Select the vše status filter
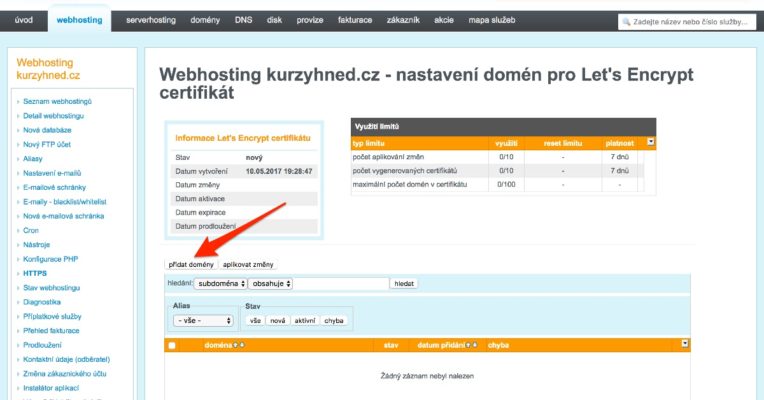764x400 pixels. tap(255, 321)
